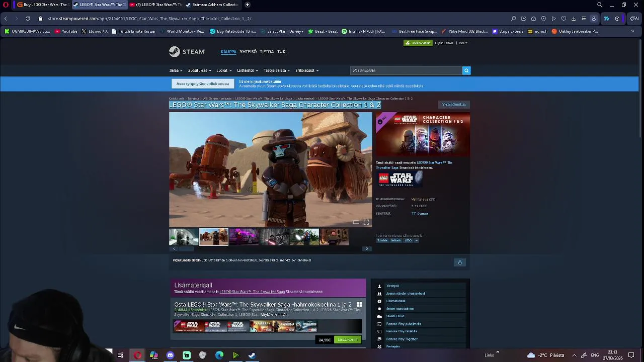644x362 pixels.
Task: Click the YouTube bookmark
Action: 66,31
